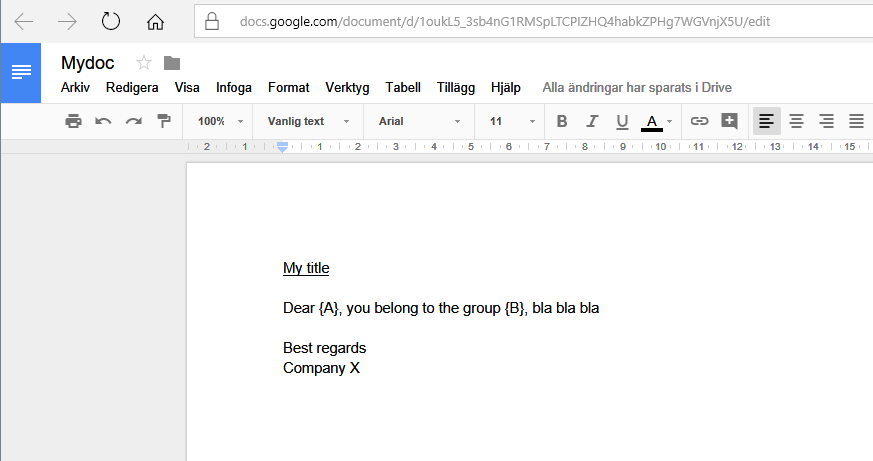873x461 pixels.
Task: Toggle bold formatting
Action: (562, 121)
